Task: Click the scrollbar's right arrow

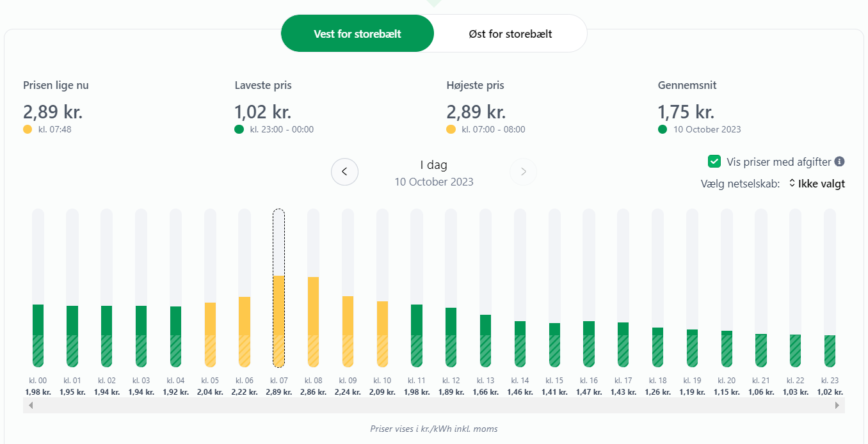Action: click(837, 406)
